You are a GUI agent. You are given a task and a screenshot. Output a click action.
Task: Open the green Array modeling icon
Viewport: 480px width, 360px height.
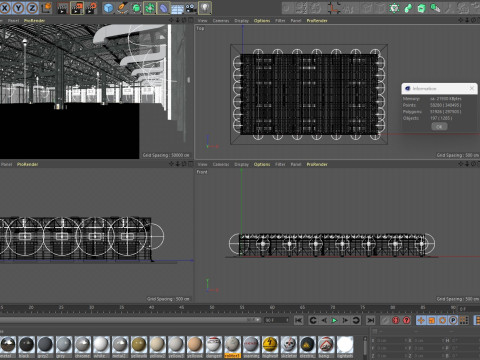150,8
